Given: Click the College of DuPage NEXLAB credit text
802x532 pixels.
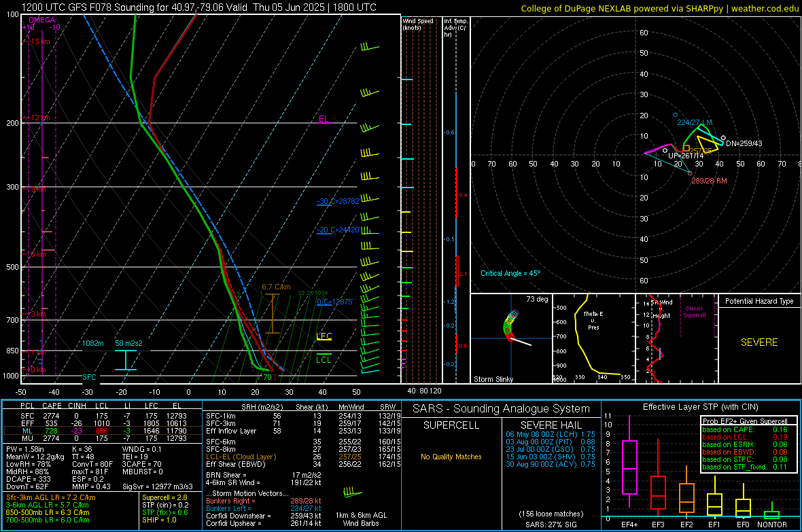Looking at the screenshot, I should coord(659,8).
